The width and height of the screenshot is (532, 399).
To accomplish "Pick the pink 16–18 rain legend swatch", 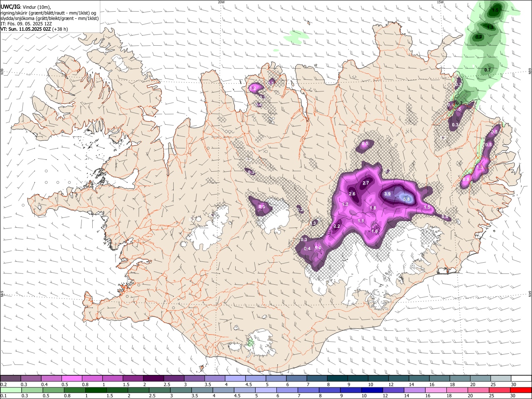I will 435,390.
